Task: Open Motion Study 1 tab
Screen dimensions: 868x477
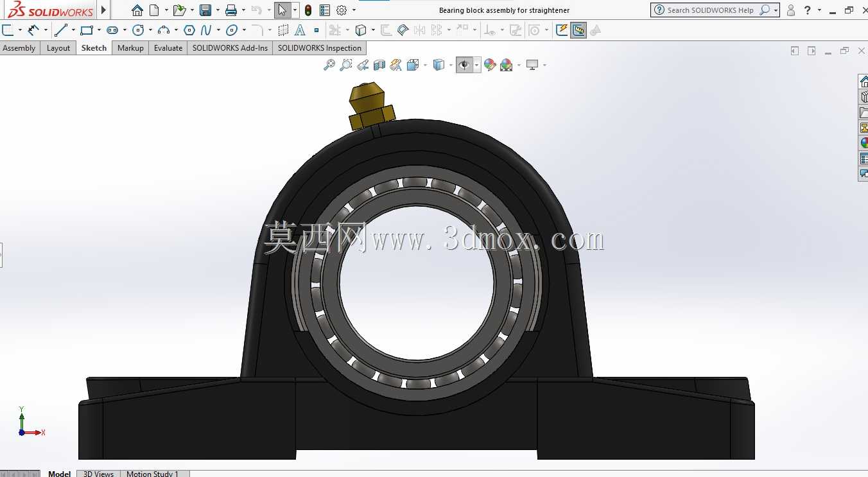Action: tap(152, 474)
